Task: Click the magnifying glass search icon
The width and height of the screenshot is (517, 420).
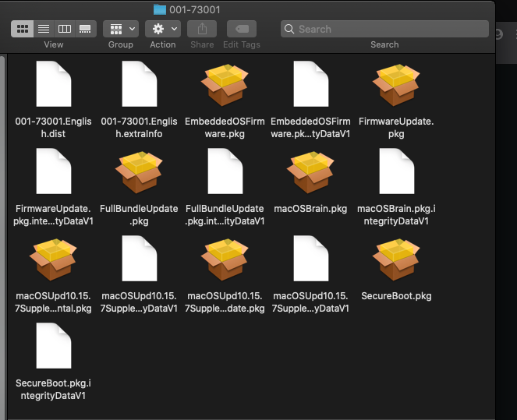Action: [x=289, y=29]
